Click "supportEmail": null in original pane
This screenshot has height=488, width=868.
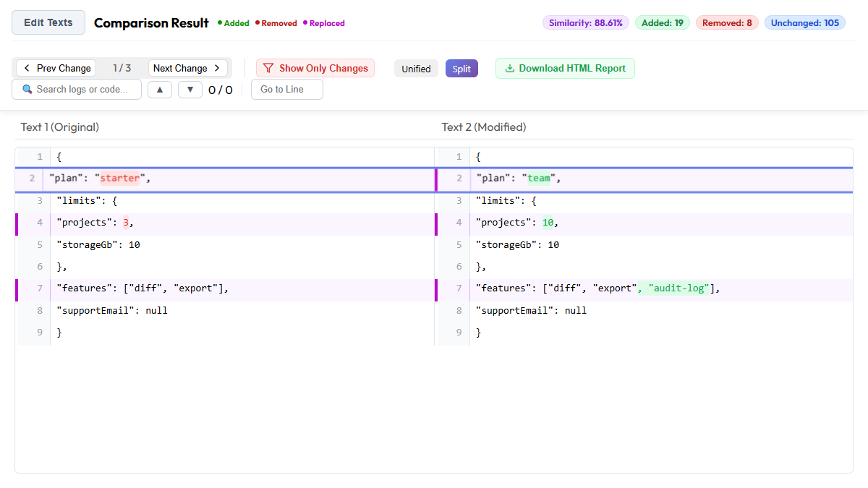[112, 310]
